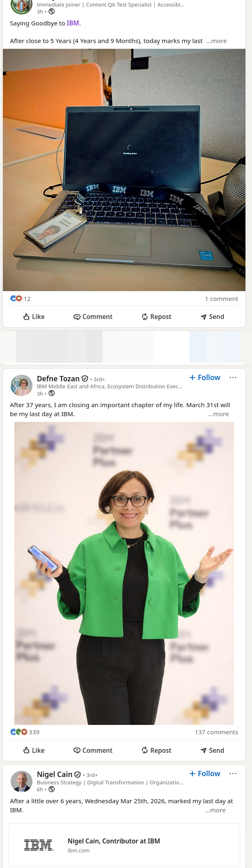Open more options menu on Nigel Cain's post
Viewport: 252px width, 868px height.
pyautogui.click(x=233, y=774)
